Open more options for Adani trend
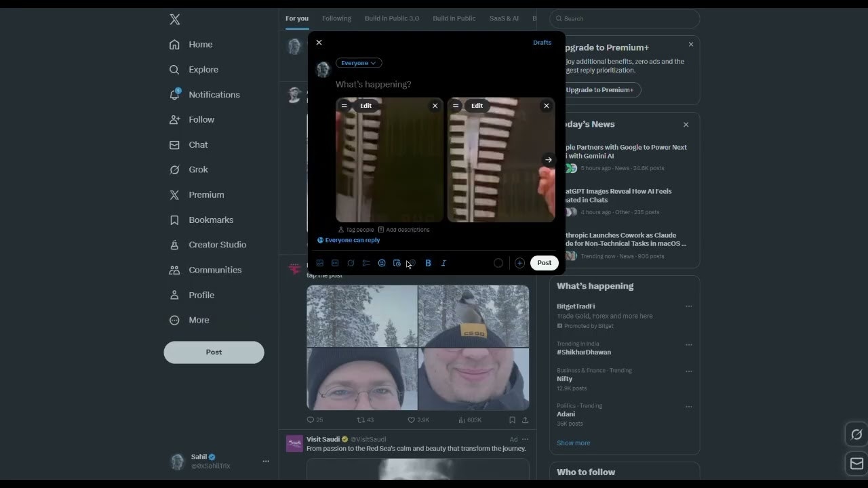868x488 pixels. tap(688, 407)
